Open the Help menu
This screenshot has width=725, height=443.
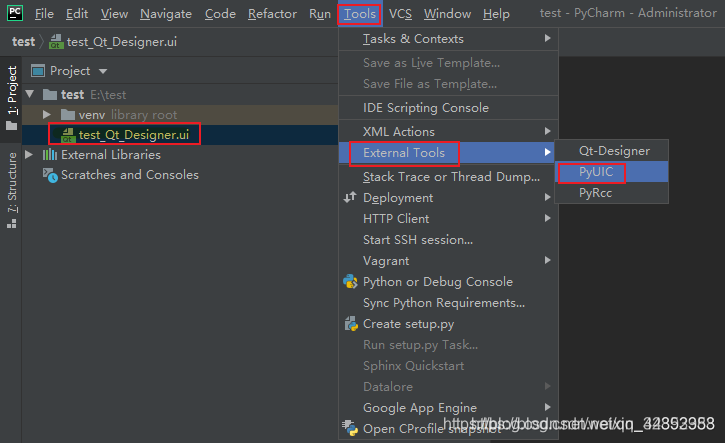tap(496, 14)
